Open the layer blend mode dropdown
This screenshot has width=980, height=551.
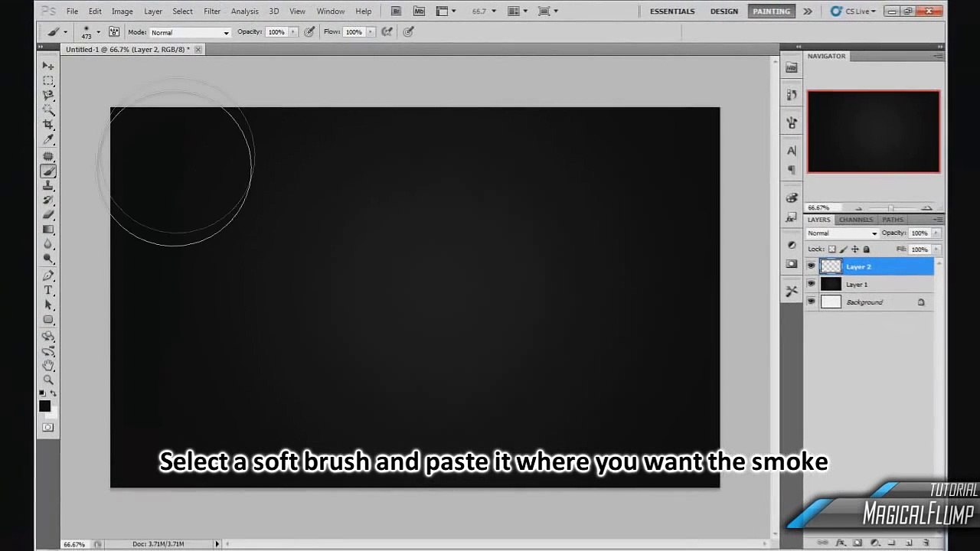[x=842, y=233]
